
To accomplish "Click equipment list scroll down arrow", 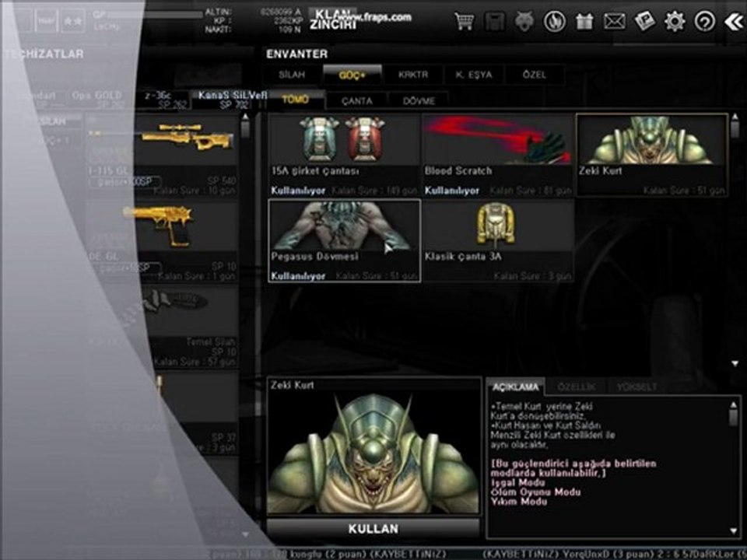I will [245, 534].
